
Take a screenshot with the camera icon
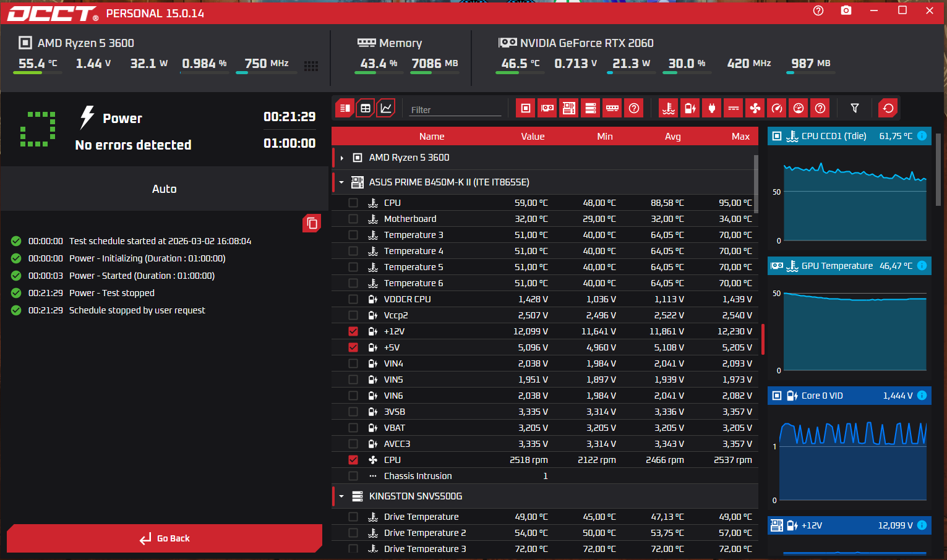pos(846,11)
